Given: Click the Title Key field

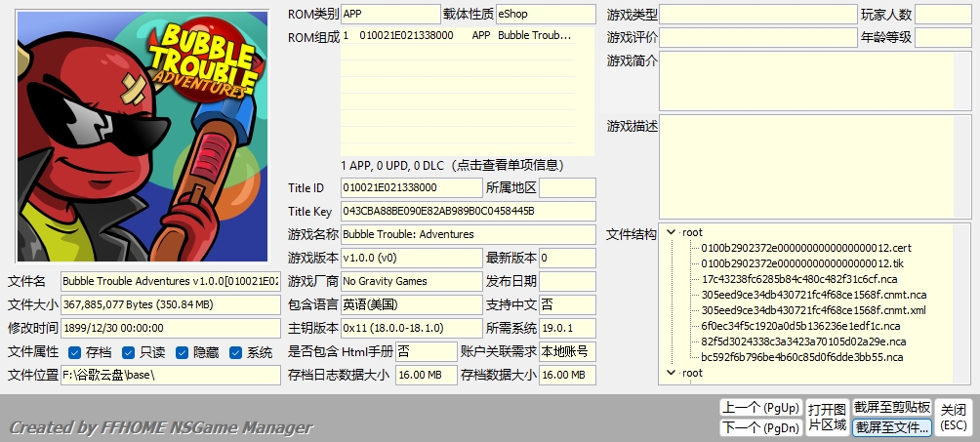Looking at the screenshot, I should [468, 211].
